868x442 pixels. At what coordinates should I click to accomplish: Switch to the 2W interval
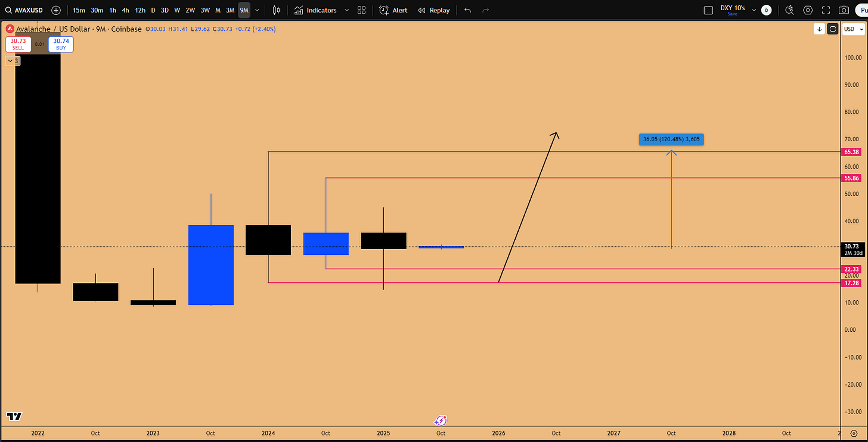(x=190, y=10)
